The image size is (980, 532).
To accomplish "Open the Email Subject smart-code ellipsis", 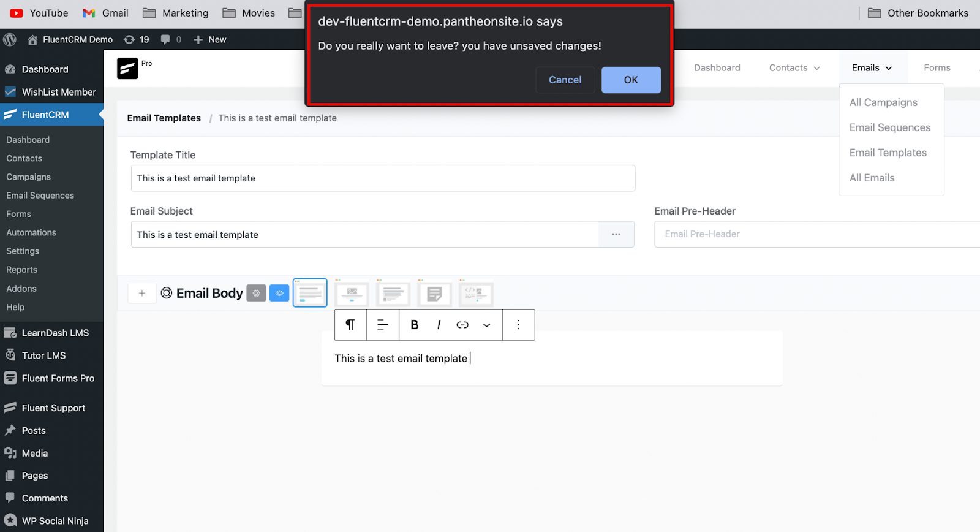I will 616,235.
